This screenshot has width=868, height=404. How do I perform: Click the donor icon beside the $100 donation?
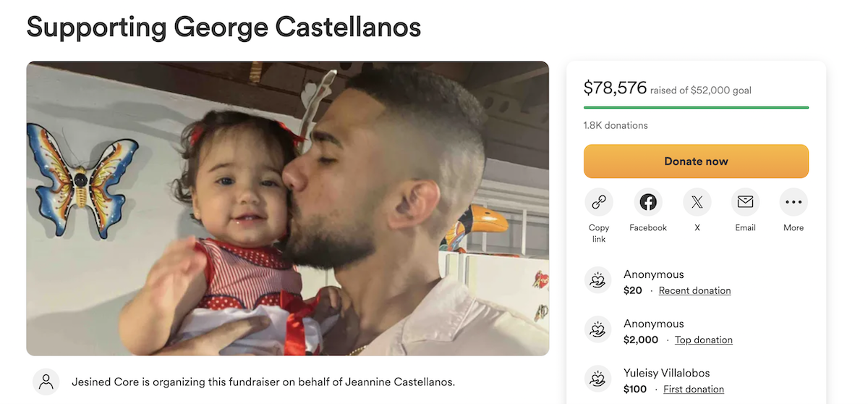pyautogui.click(x=597, y=380)
